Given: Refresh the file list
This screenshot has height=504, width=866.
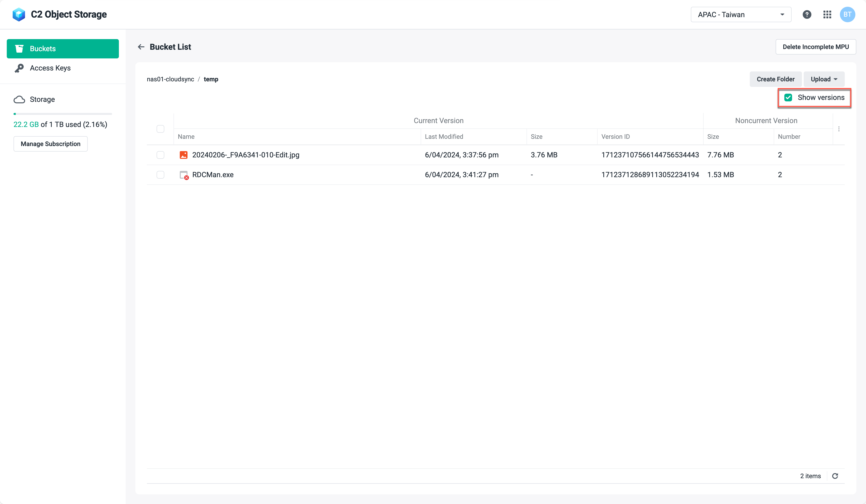Looking at the screenshot, I should coord(835,476).
